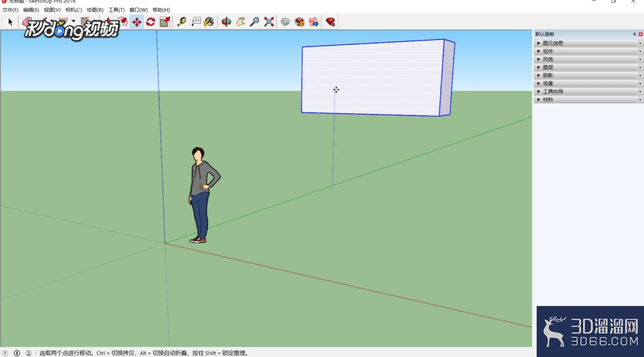Pick the Zoom magnifier tool
Screen dimensions: 644x357
[x=255, y=22]
